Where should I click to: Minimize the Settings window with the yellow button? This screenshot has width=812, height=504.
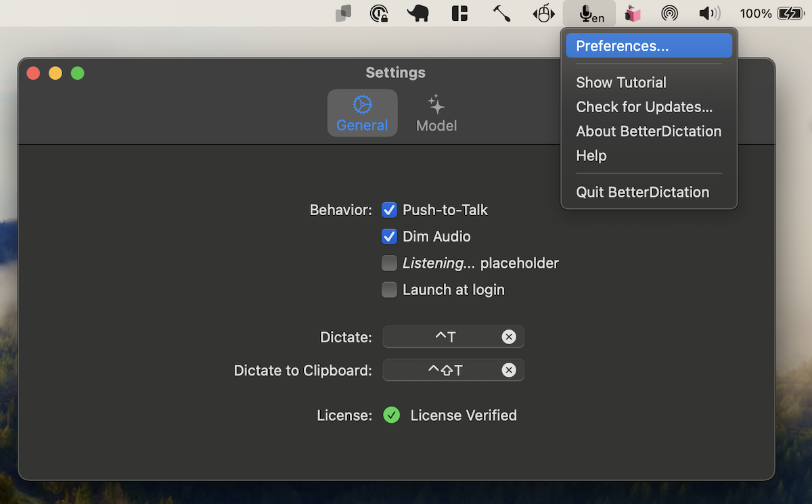coord(55,73)
